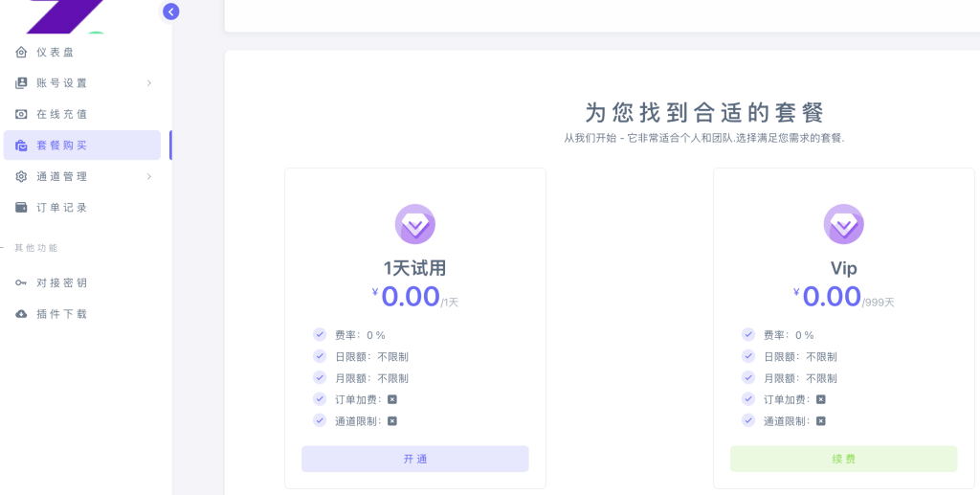
Task: Click the 费率 checkmark in 1天试用 card
Action: point(320,335)
